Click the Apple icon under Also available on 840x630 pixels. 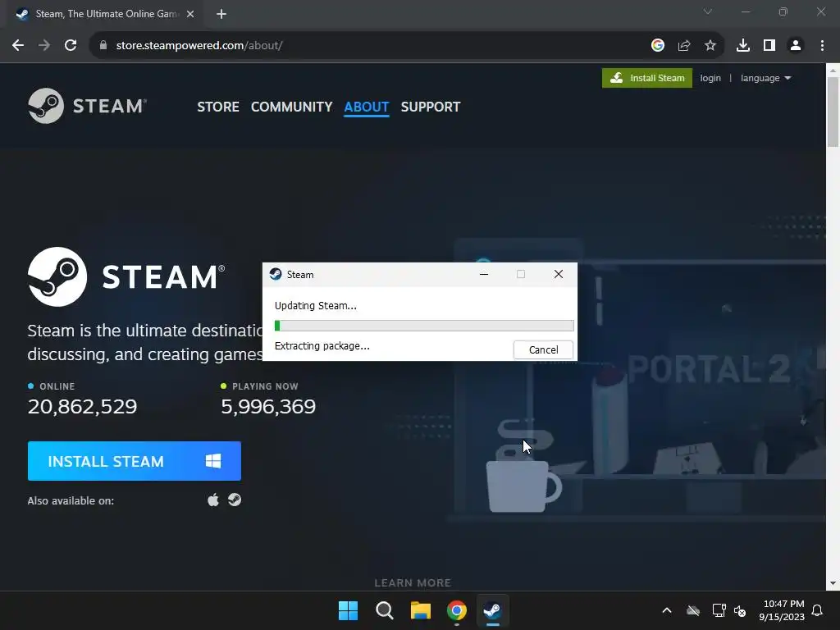point(213,500)
